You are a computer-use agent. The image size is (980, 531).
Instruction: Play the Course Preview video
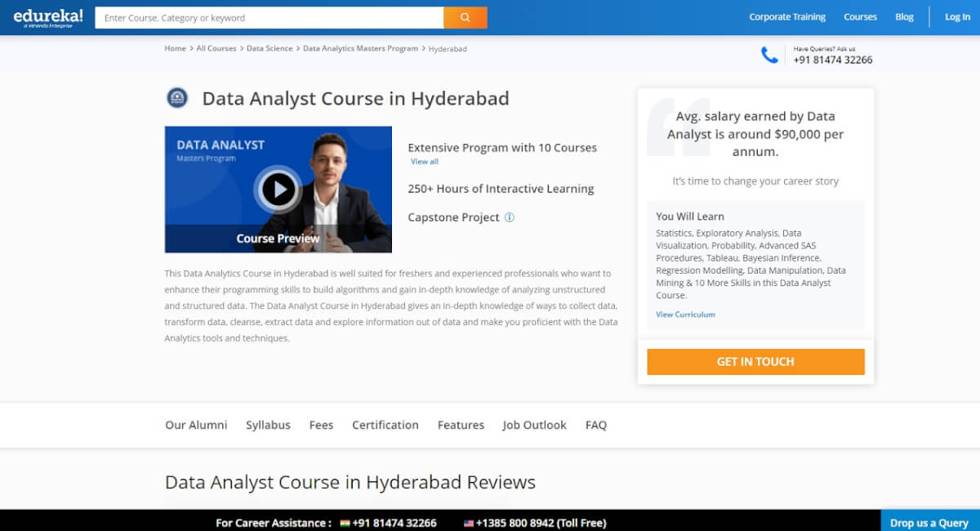tap(278, 189)
